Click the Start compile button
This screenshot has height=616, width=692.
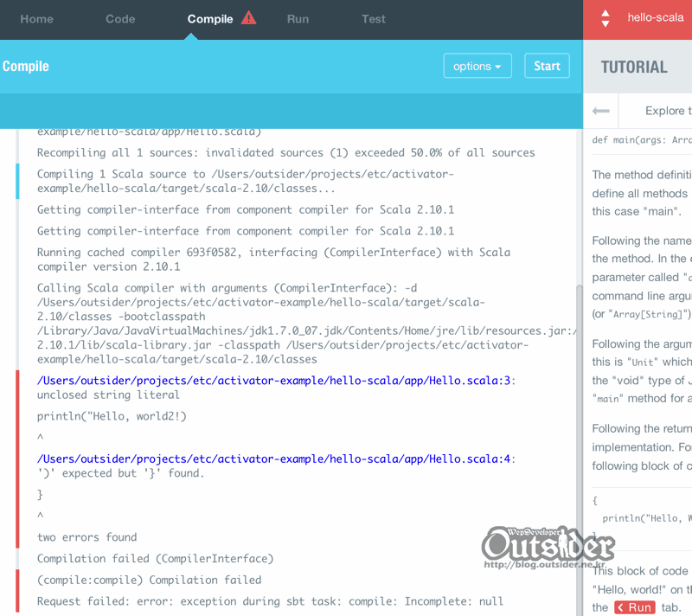click(x=547, y=66)
